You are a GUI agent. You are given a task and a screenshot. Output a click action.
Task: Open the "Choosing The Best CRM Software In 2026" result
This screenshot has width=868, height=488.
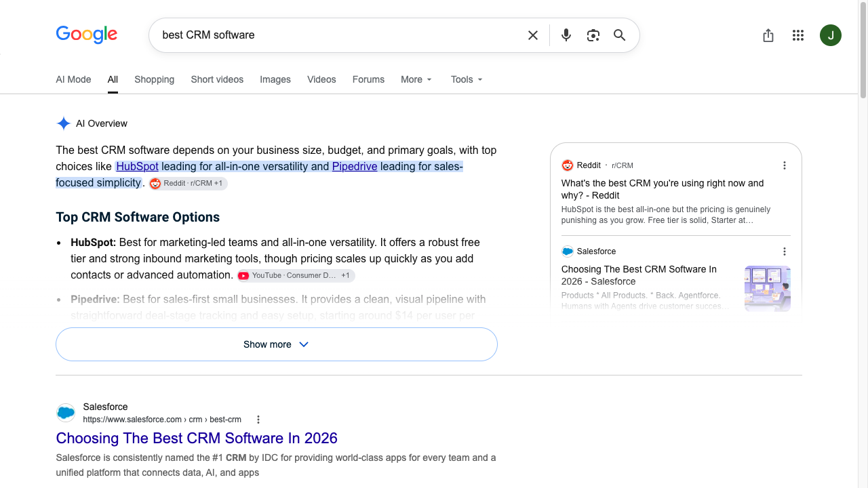point(197,438)
